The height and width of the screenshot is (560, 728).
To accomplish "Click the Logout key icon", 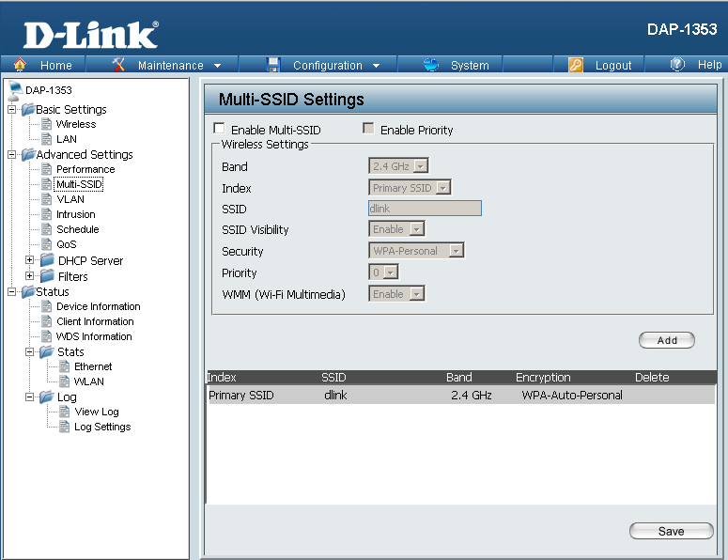I will pos(576,65).
